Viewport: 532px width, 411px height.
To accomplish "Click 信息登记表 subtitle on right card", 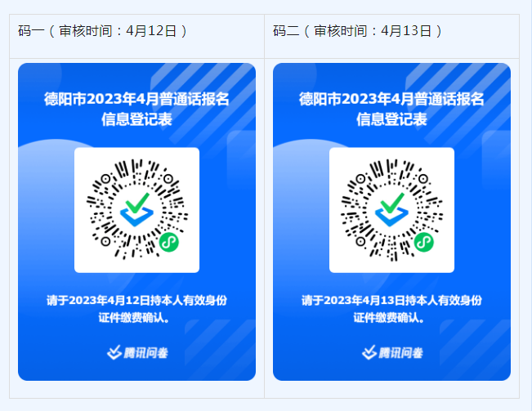I will point(391,119).
